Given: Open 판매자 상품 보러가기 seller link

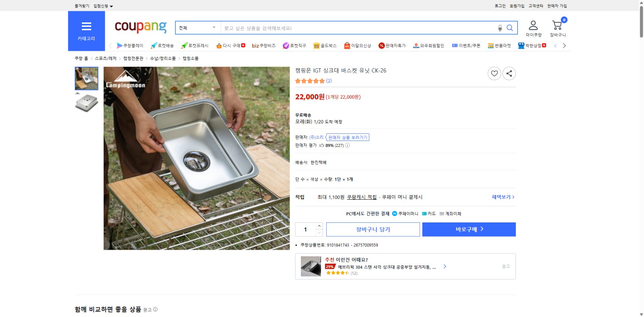Looking at the screenshot, I should [x=348, y=137].
